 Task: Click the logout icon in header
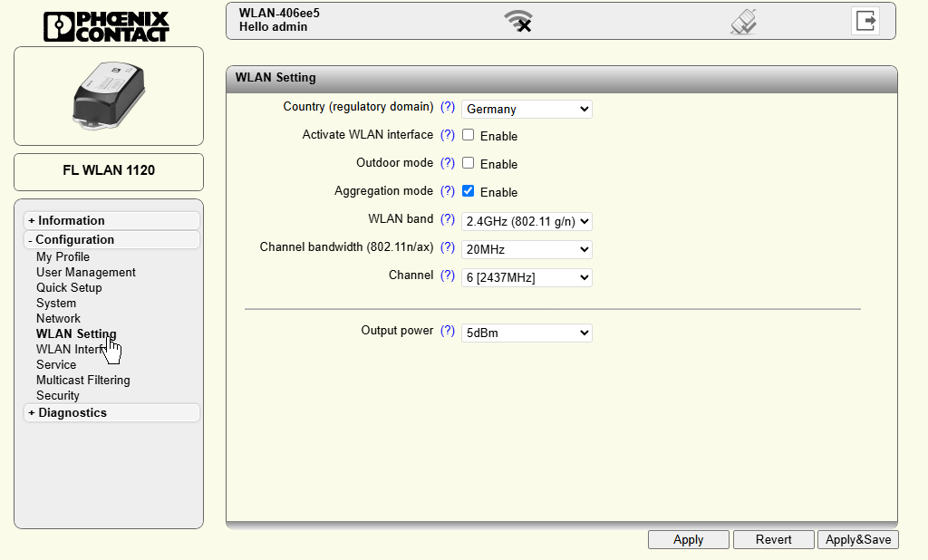[865, 21]
